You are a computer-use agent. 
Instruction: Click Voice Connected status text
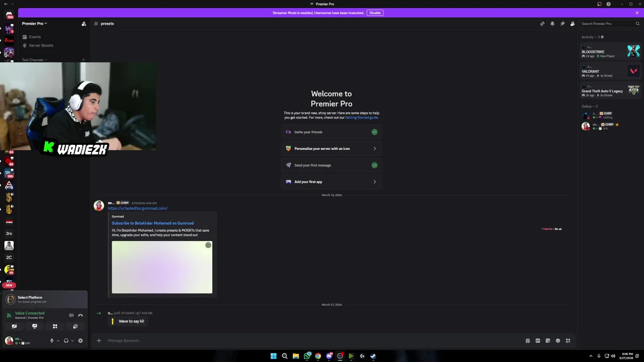coord(30,313)
